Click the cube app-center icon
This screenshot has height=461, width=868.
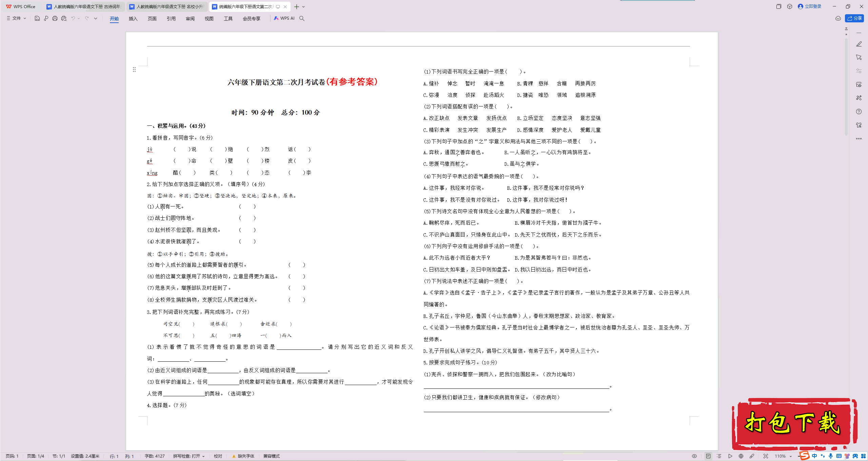tap(790, 6)
